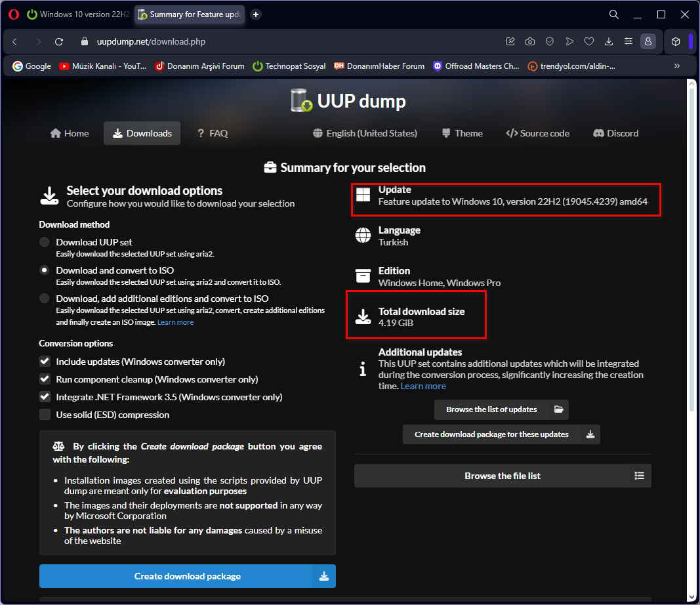The height and width of the screenshot is (605, 700).
Task: Click the Opera logo menu button
Action: [x=14, y=14]
